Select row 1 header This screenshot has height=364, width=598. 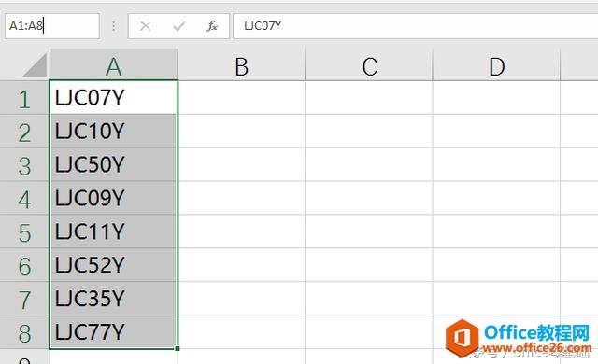click(24, 98)
